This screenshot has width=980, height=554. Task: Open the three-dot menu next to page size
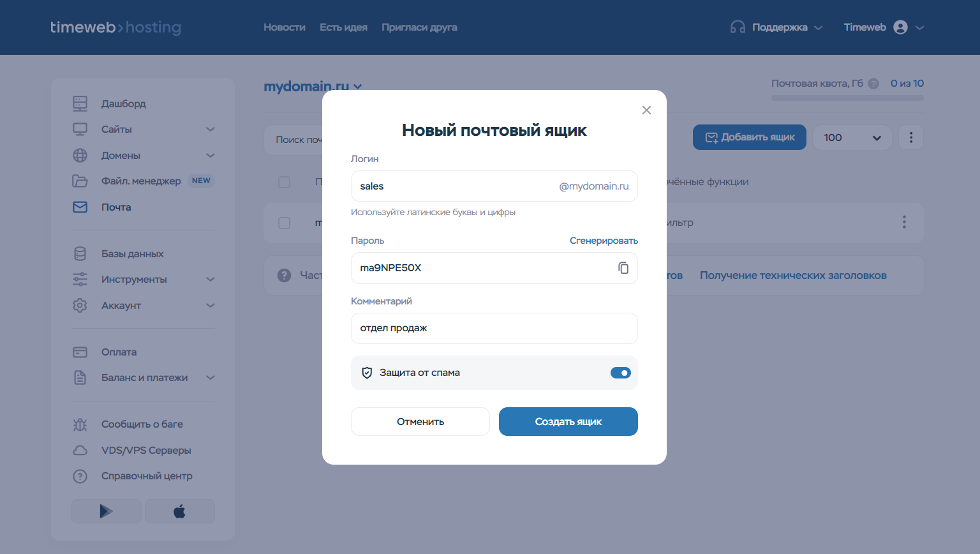[x=910, y=137]
